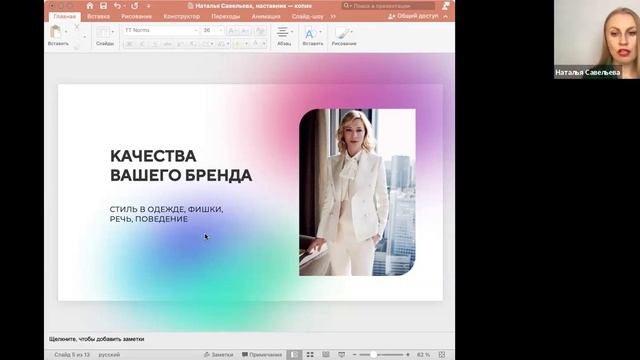The image size is (640, 360).
Task: Toggle superscript formatting
Action: tap(180, 44)
